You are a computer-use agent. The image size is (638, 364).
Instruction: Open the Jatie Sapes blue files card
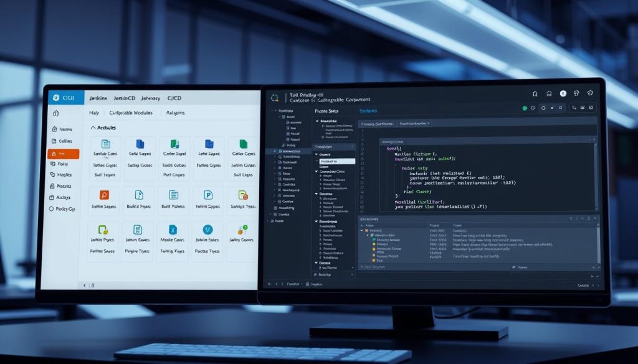tap(209, 144)
